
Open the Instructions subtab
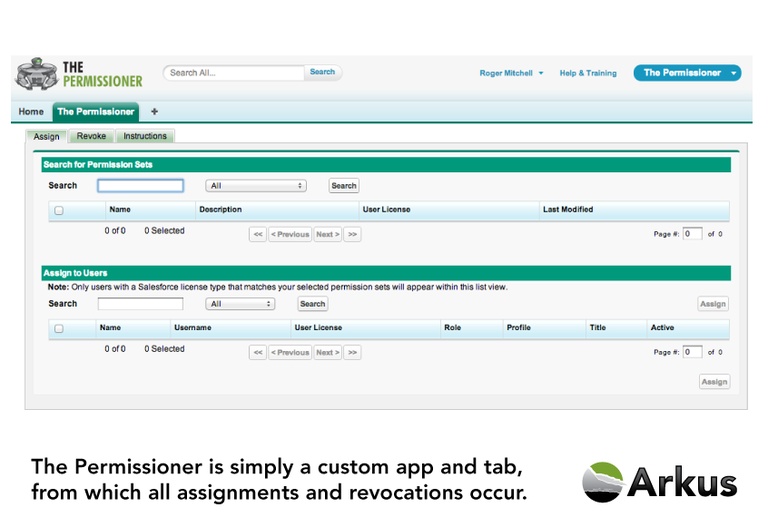coord(145,136)
